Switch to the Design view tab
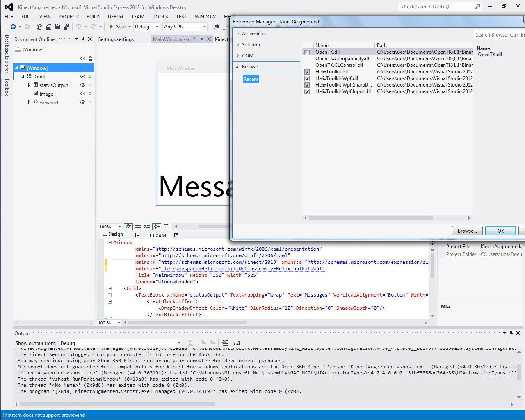Screen dimensions: 525x420 [x=113, y=234]
